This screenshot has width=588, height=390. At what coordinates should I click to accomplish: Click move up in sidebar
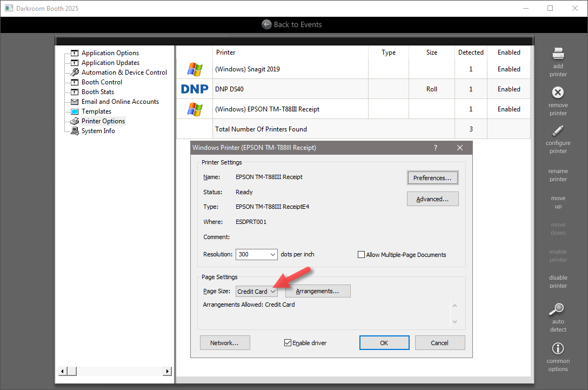click(x=558, y=202)
